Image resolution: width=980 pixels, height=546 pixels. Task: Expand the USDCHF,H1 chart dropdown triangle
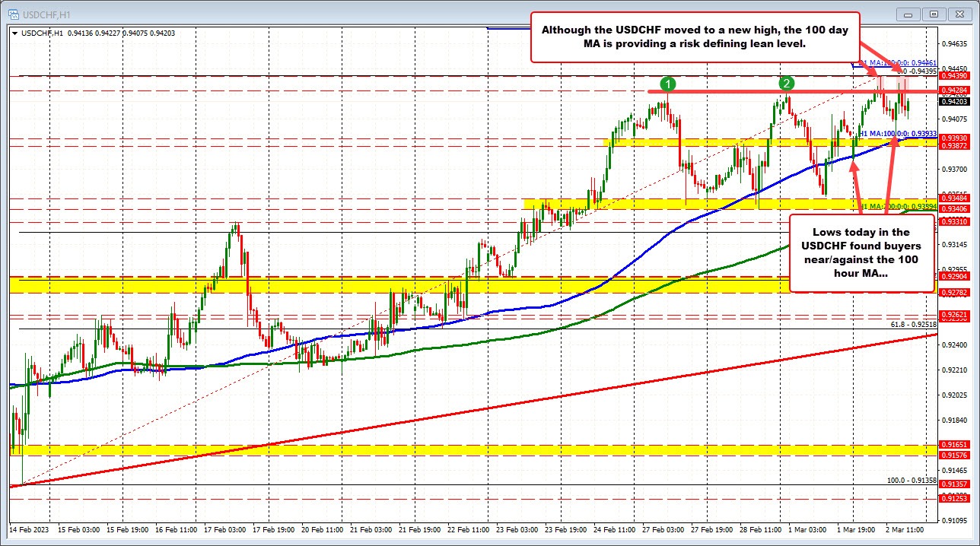tap(13, 32)
